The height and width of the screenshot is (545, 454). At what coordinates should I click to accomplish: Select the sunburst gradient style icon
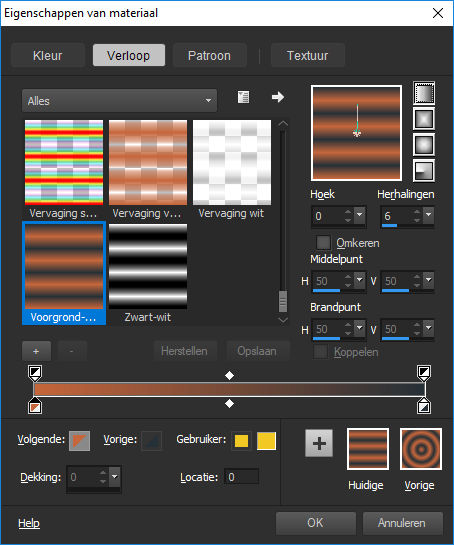tap(424, 145)
